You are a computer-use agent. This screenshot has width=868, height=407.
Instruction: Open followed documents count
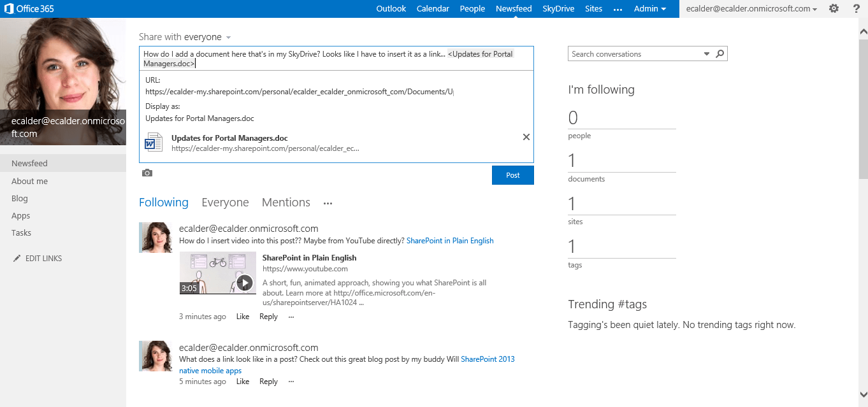[x=572, y=161]
